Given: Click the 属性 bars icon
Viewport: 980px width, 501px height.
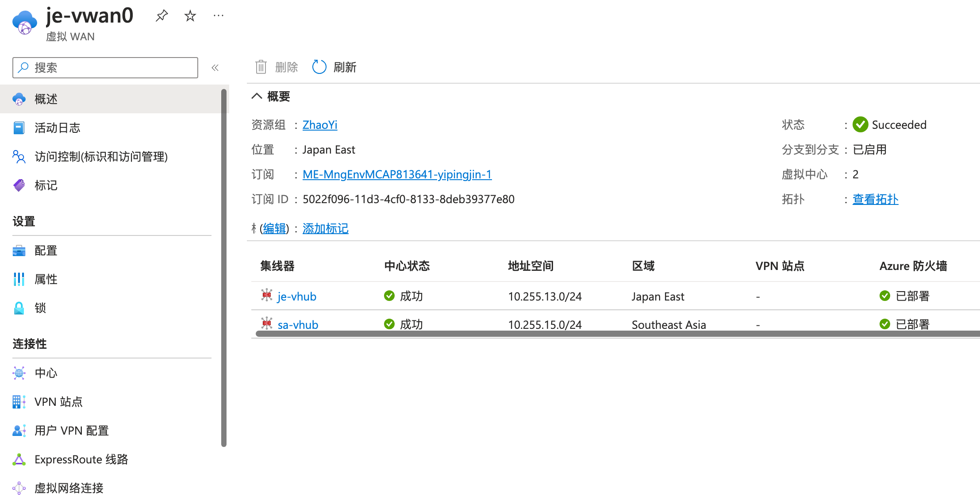Looking at the screenshot, I should (19, 279).
